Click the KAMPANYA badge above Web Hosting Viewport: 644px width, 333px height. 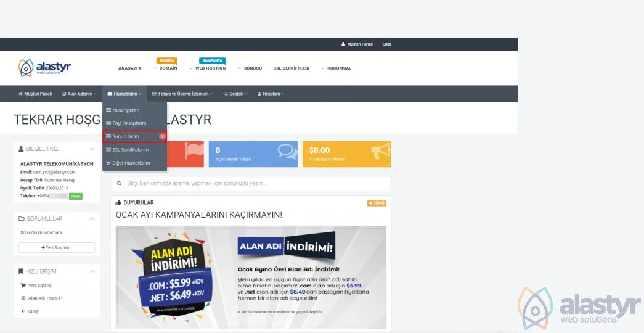point(213,60)
